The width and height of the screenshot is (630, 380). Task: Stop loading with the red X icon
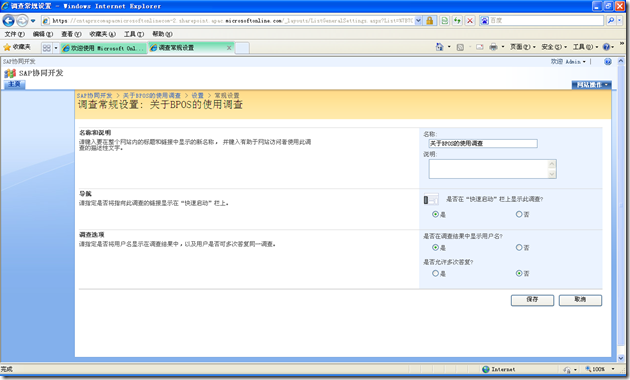coord(470,20)
